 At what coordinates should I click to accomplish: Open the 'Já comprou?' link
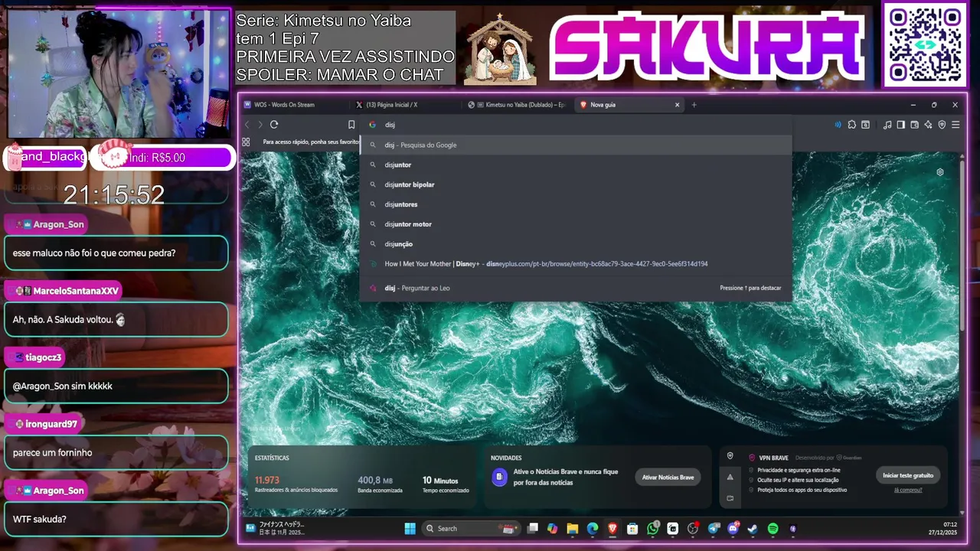point(908,490)
